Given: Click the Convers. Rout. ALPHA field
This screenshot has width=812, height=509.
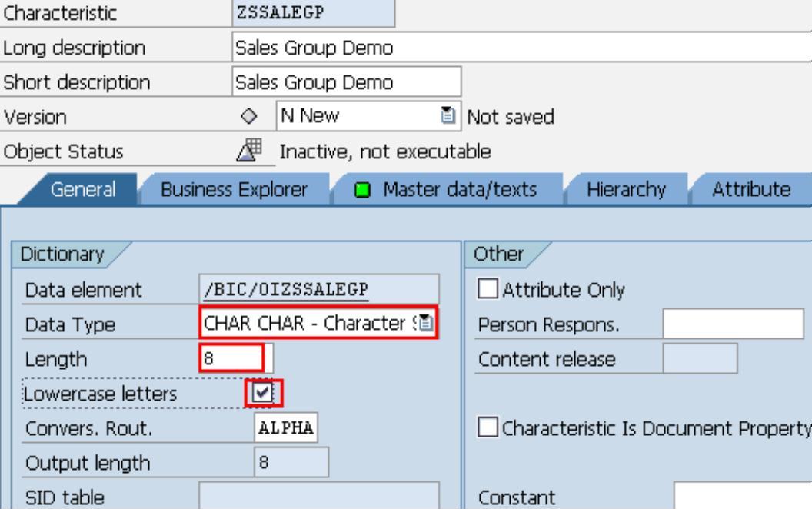Looking at the screenshot, I should point(286,427).
